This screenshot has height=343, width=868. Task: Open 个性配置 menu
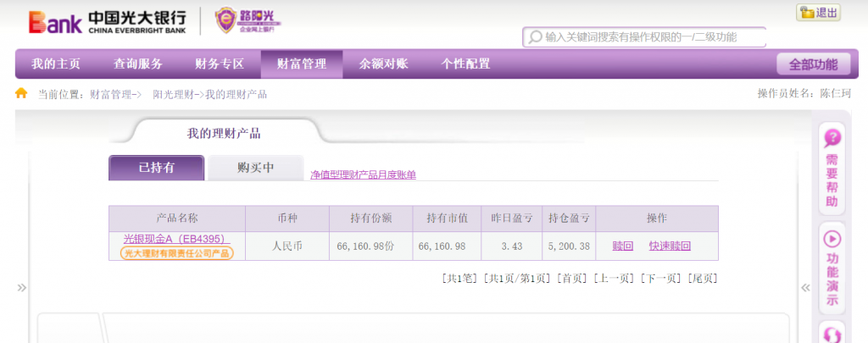[465, 64]
